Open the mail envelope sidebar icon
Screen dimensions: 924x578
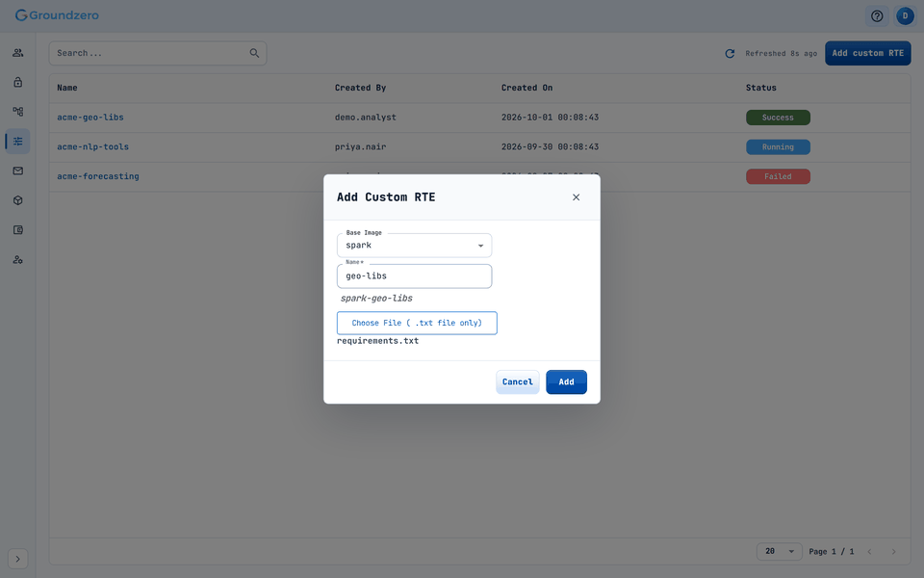pyautogui.click(x=17, y=171)
